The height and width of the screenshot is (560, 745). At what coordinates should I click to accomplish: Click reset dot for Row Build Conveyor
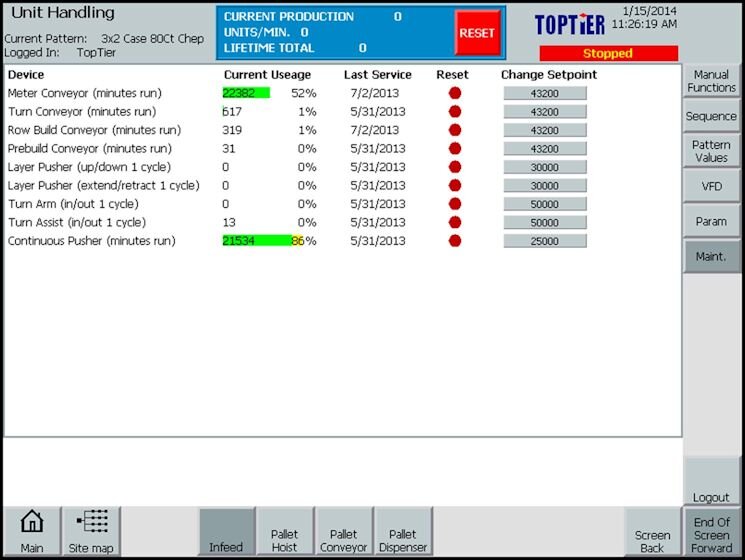(x=456, y=130)
